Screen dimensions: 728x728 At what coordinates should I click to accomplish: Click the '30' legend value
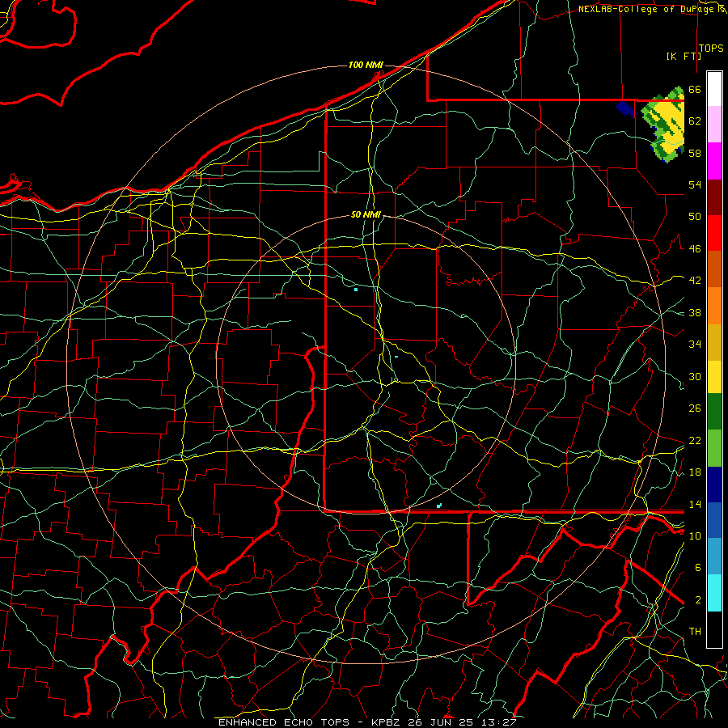click(x=695, y=376)
